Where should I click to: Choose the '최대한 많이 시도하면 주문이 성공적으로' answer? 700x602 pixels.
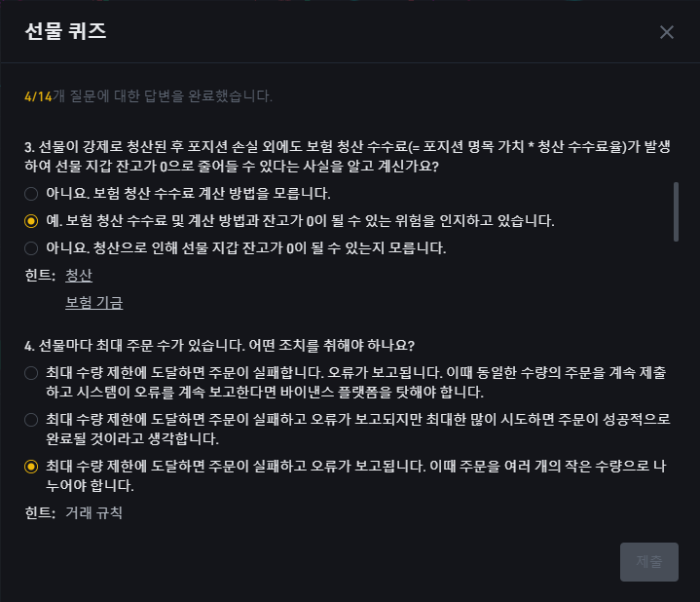pos(348,429)
